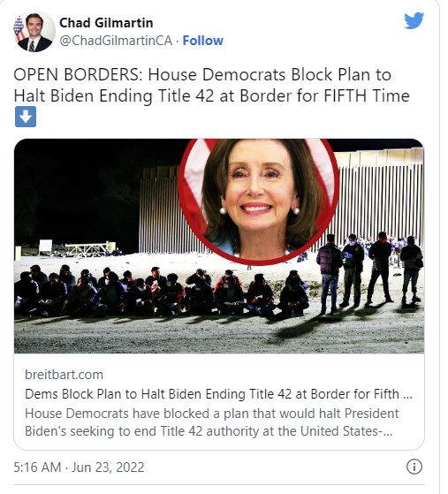The height and width of the screenshot is (494, 448).
Task: Click standing figures near the wall
Action: pyautogui.click(x=369, y=271)
